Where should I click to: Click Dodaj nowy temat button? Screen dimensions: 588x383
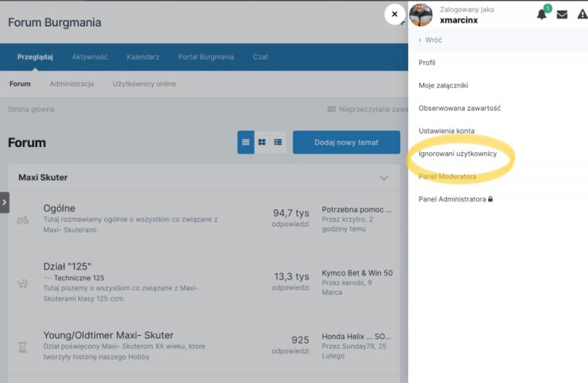[x=346, y=143]
